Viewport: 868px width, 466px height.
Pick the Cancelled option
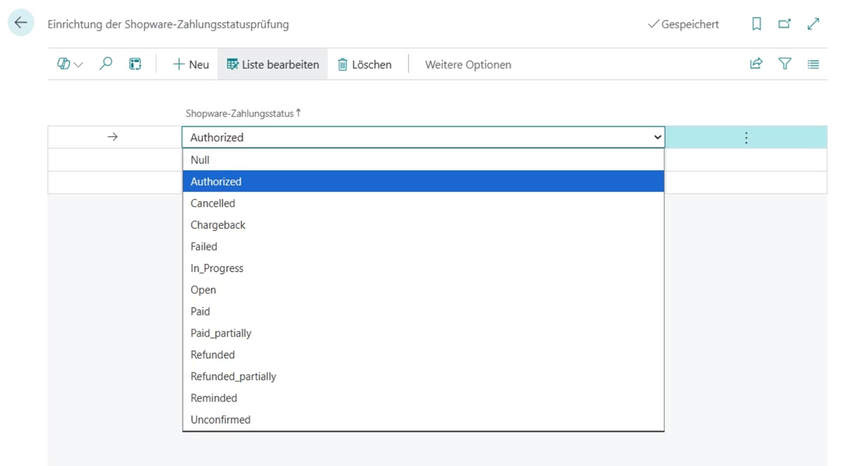423,203
